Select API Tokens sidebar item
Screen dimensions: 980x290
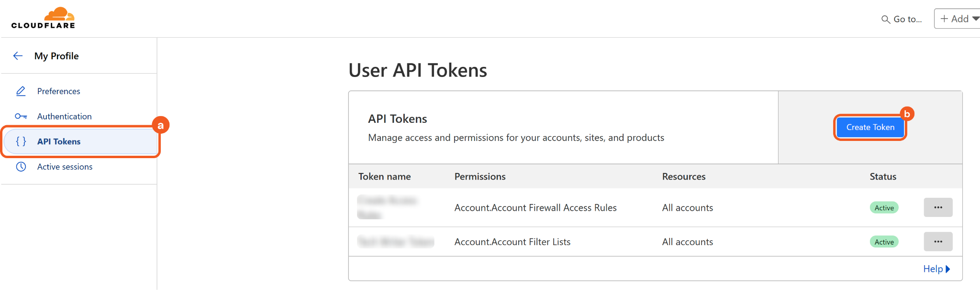tap(59, 141)
